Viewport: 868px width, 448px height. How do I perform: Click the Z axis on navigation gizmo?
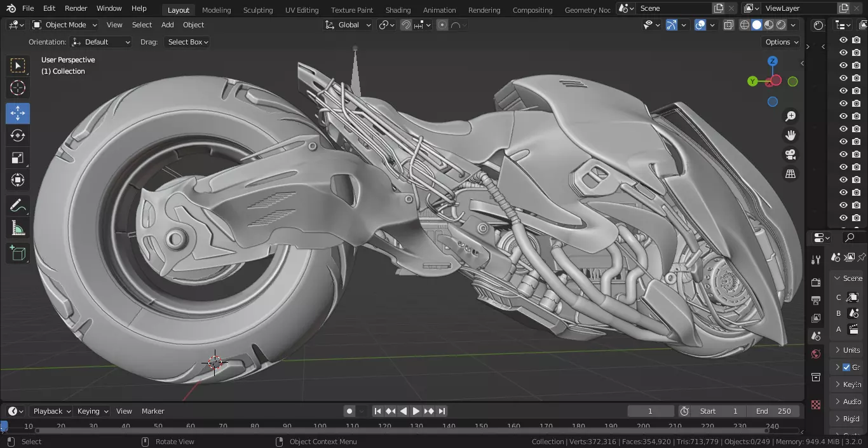(773, 61)
